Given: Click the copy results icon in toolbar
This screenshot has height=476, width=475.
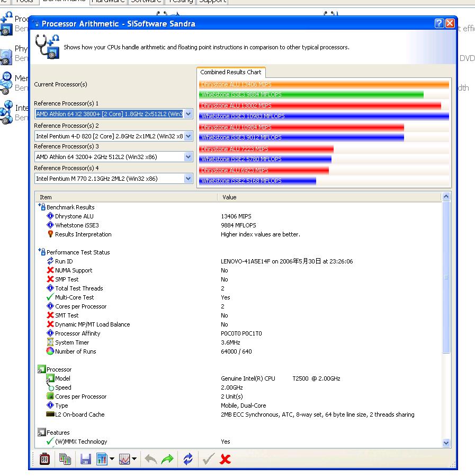Looking at the screenshot, I should pos(65,459).
